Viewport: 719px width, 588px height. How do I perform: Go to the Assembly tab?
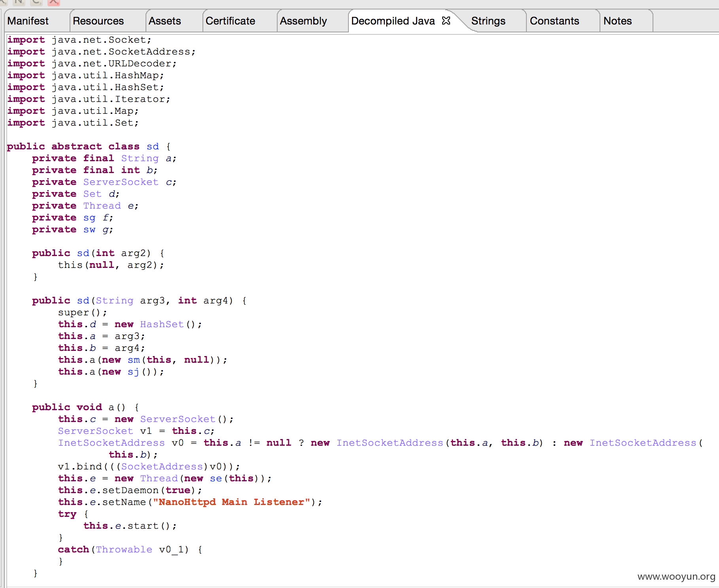(303, 21)
